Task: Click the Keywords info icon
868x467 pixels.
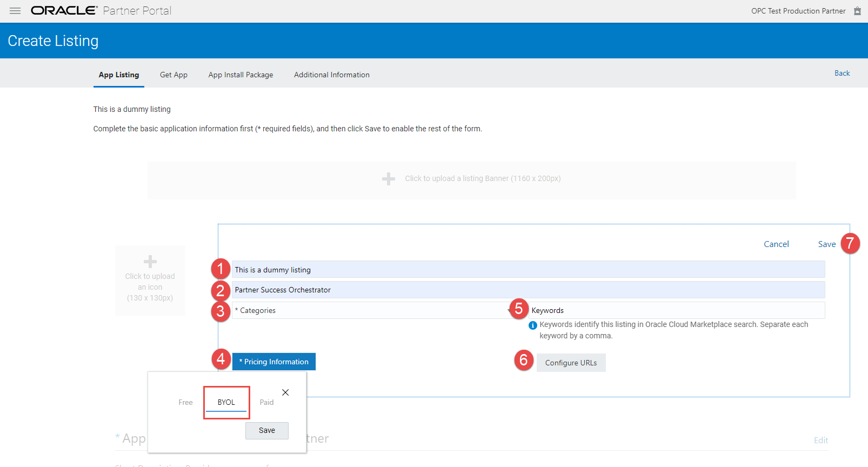Action: (532, 325)
